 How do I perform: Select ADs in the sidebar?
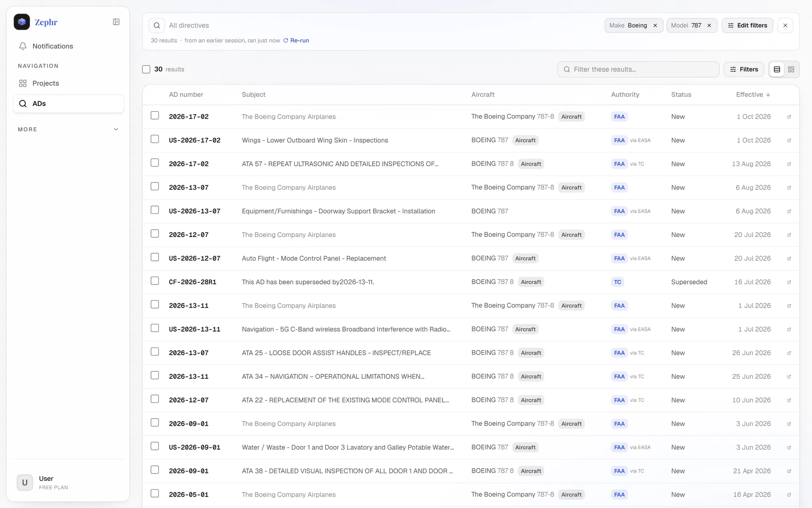(68, 104)
